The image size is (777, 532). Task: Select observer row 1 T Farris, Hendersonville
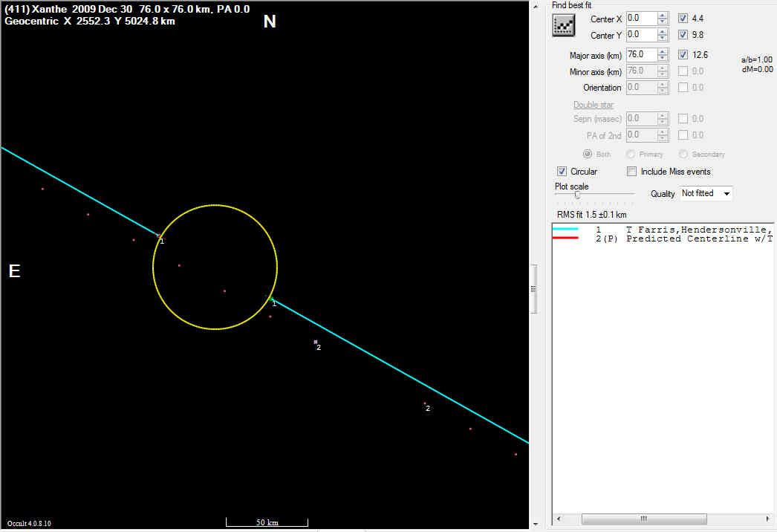pyautogui.click(x=663, y=230)
